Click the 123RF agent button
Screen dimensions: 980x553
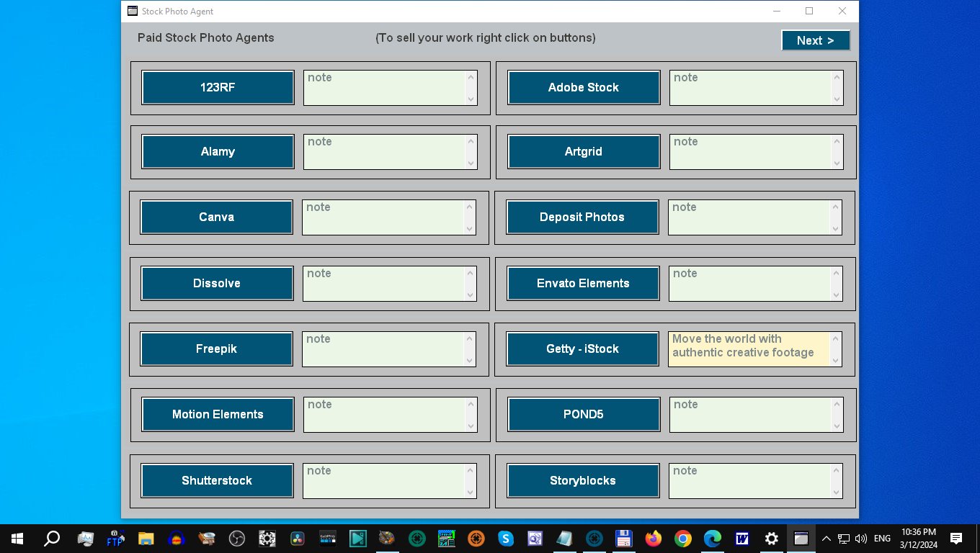[218, 87]
